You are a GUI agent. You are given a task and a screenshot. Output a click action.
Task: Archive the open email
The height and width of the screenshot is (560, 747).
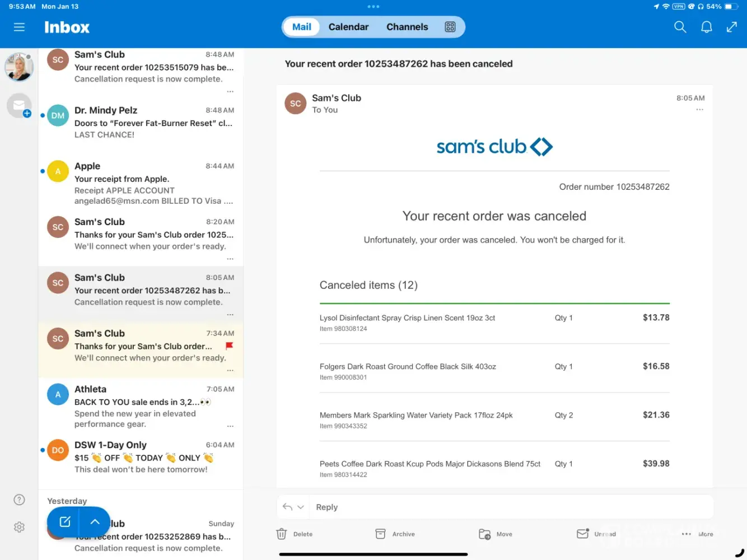coord(381,534)
